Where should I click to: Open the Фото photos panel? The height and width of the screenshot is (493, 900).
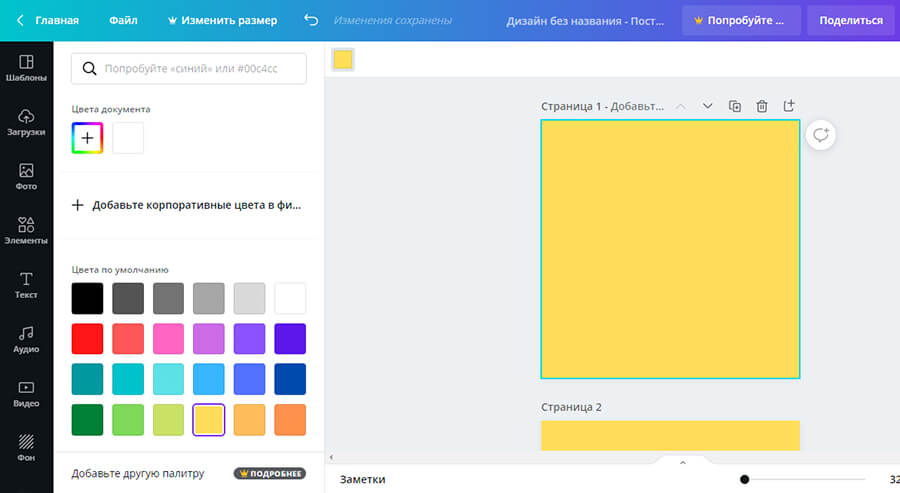[x=26, y=177]
